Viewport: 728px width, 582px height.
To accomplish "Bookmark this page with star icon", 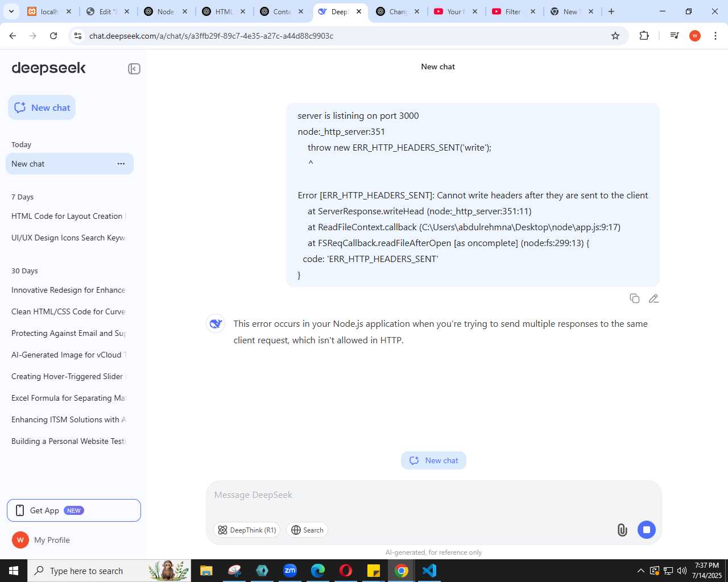I will (615, 36).
